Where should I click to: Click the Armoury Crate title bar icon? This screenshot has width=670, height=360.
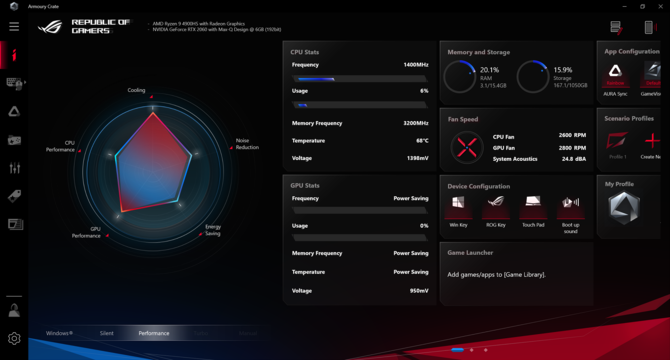[x=14, y=6]
